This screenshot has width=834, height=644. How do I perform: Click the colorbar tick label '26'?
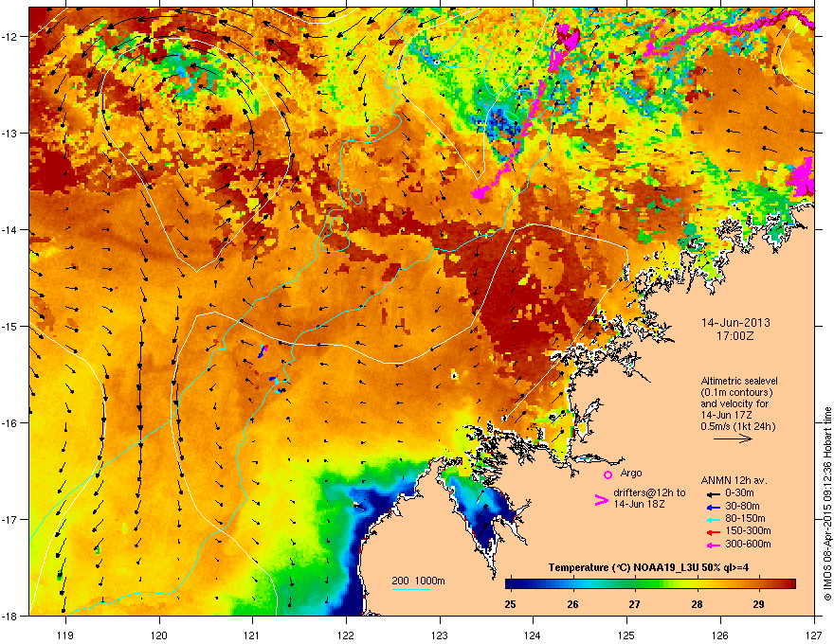(572, 604)
